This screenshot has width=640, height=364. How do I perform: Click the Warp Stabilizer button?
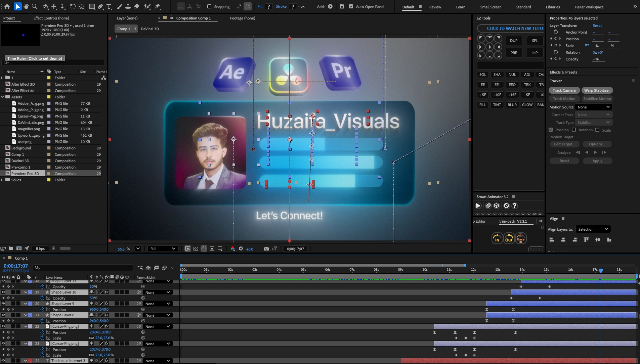point(597,90)
